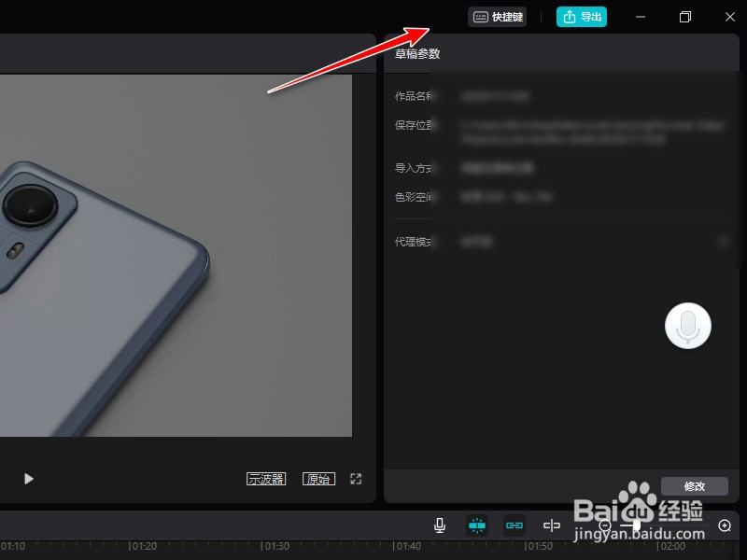Disable the clip linking chain icon

click(x=514, y=525)
